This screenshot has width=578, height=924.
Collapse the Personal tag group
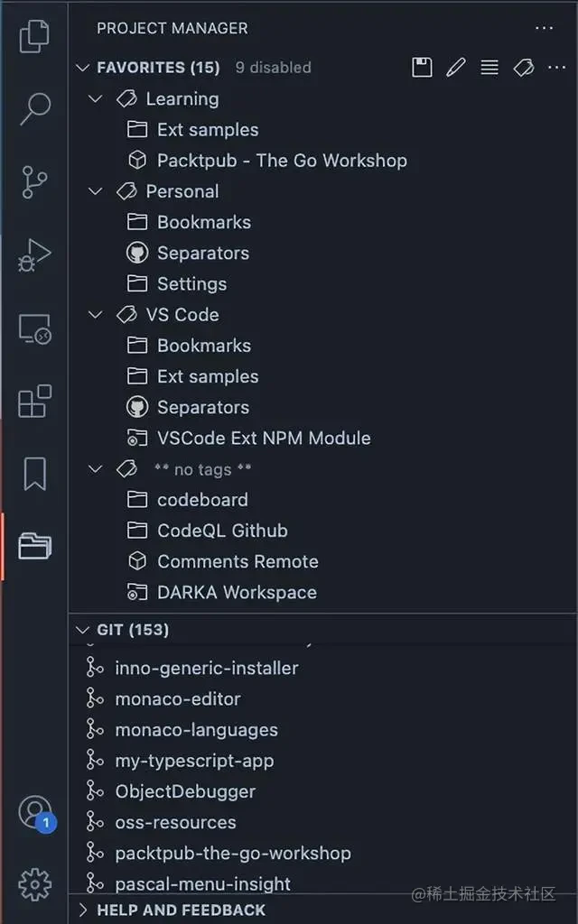95,191
